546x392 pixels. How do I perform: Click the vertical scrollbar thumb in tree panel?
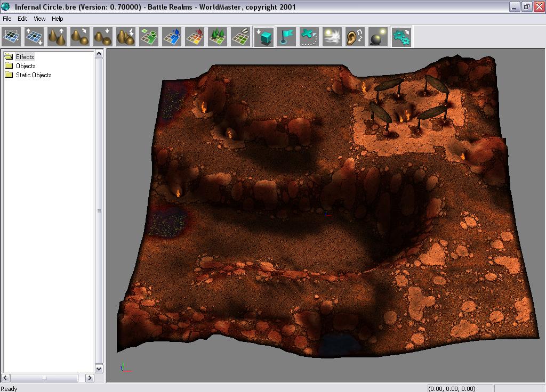click(99, 211)
